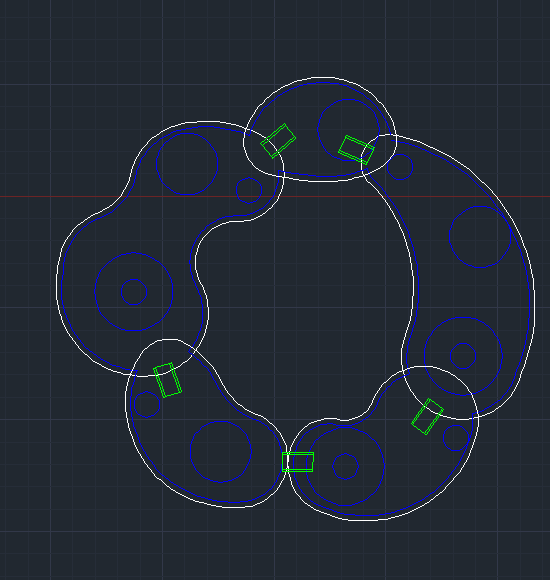
Task: Click the green rectangle left of top oval
Action: [x=278, y=141]
